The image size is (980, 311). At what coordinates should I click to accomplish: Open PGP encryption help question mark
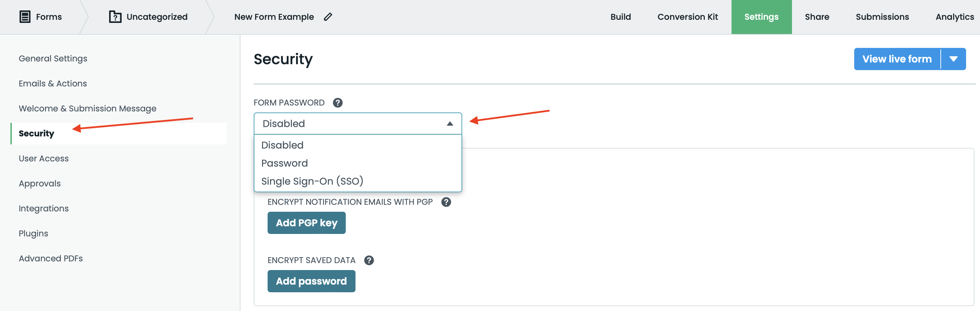[446, 202]
